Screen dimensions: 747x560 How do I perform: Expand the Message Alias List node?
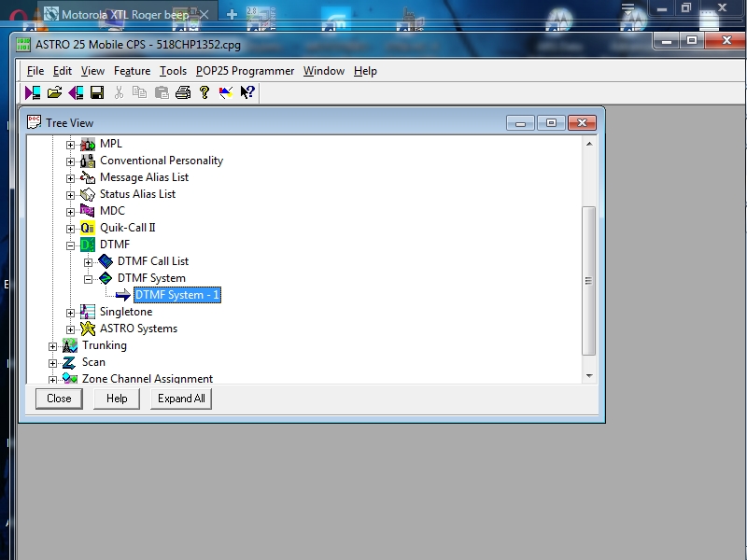(71, 178)
